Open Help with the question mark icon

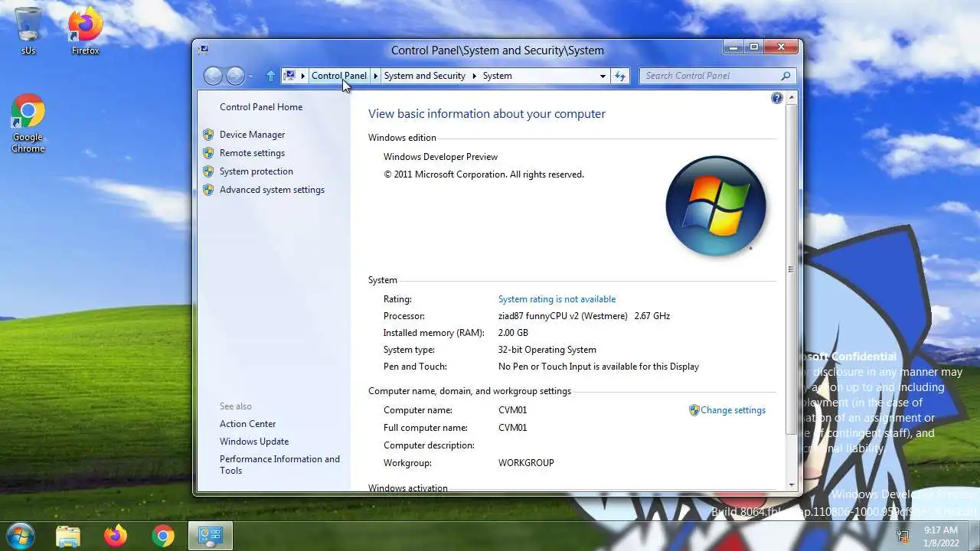pos(777,98)
